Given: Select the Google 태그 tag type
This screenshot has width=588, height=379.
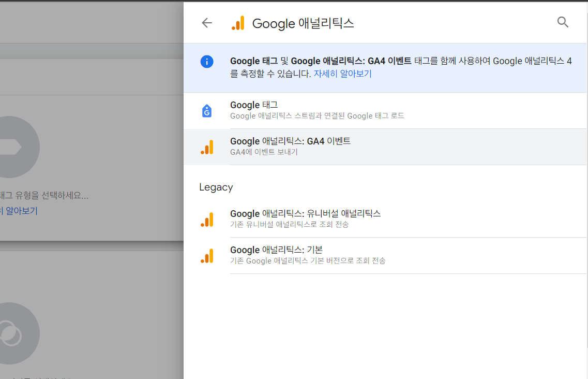Looking at the screenshot, I should (x=385, y=110).
